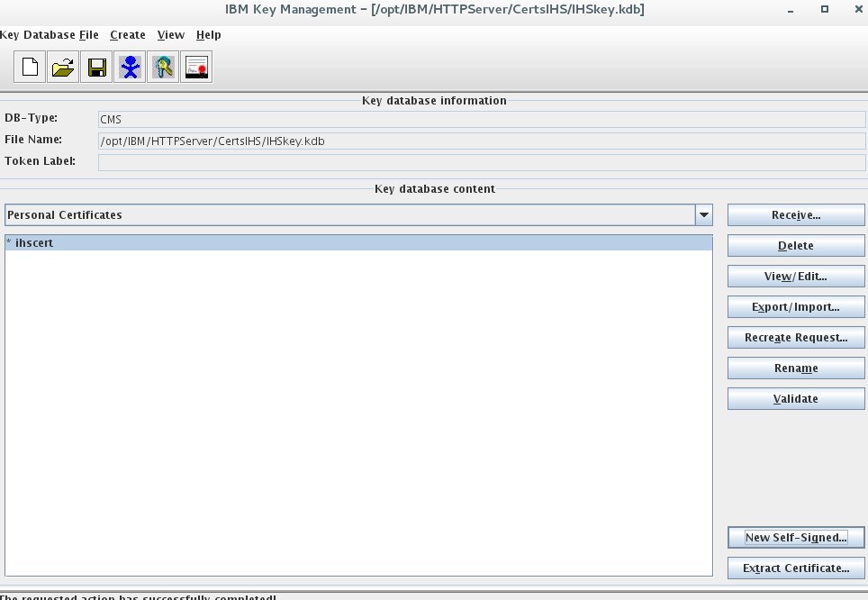
Task: Click the Save floppy disk toolbar icon
Action: tap(96, 67)
